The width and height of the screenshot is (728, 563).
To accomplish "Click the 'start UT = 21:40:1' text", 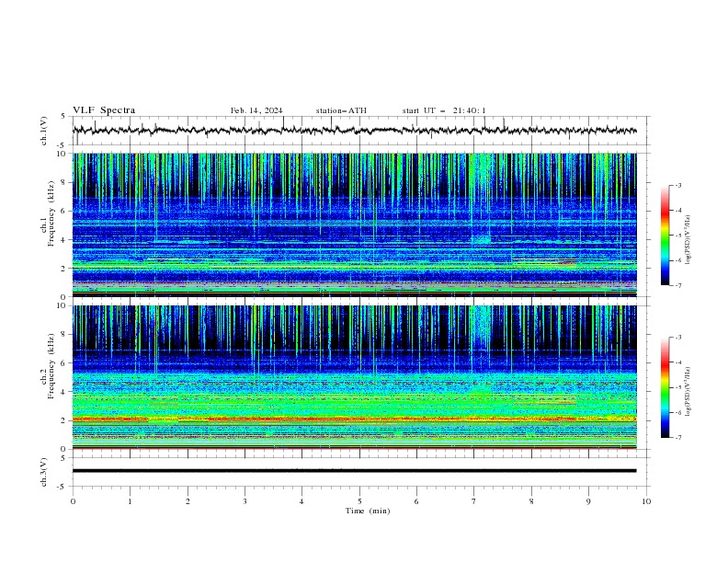I will coord(444,110).
